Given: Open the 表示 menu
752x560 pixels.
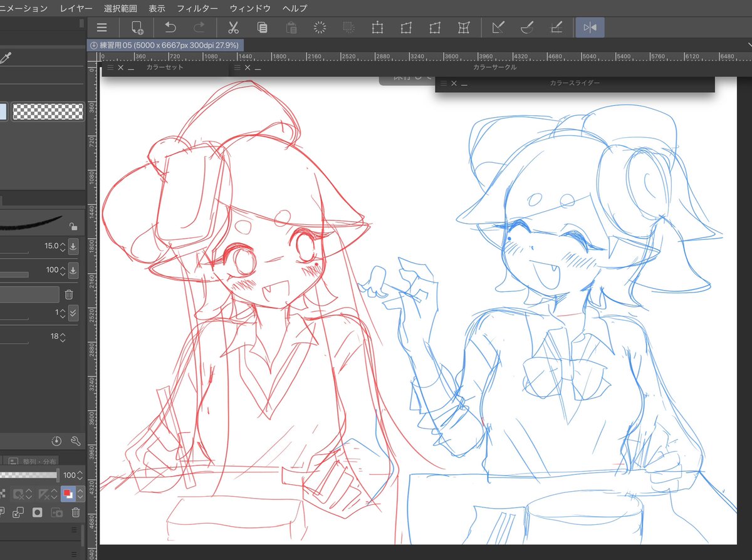Looking at the screenshot, I should [x=157, y=8].
